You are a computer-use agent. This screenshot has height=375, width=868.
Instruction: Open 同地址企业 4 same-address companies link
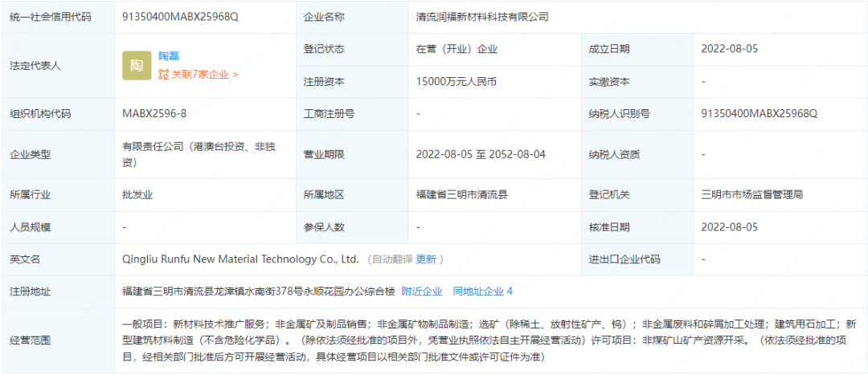point(482,291)
